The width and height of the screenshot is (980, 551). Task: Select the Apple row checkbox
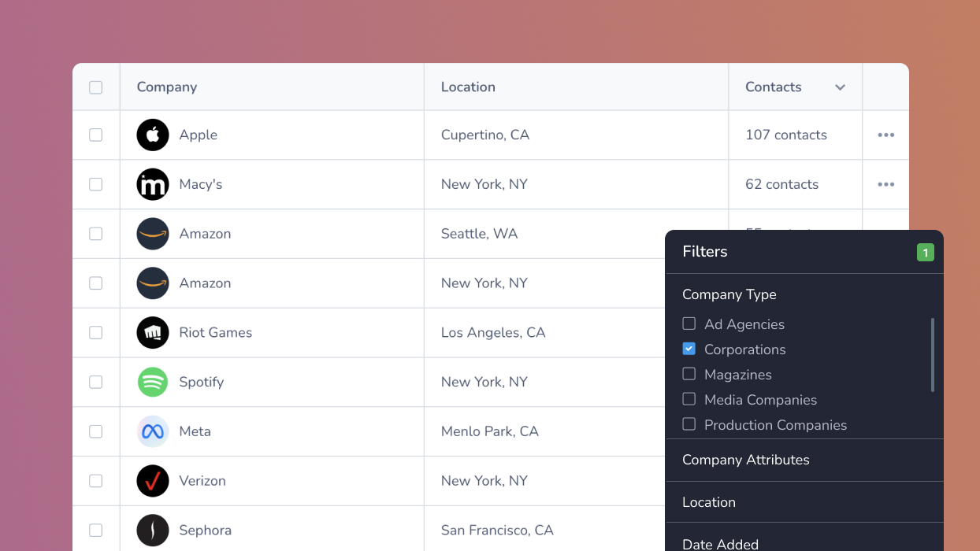[x=96, y=135]
